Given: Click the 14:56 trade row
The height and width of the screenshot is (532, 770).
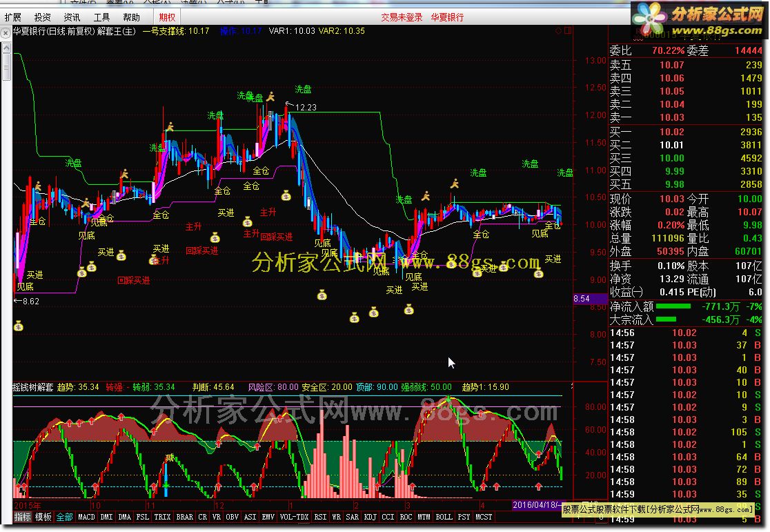Looking at the screenshot, I should (x=685, y=333).
